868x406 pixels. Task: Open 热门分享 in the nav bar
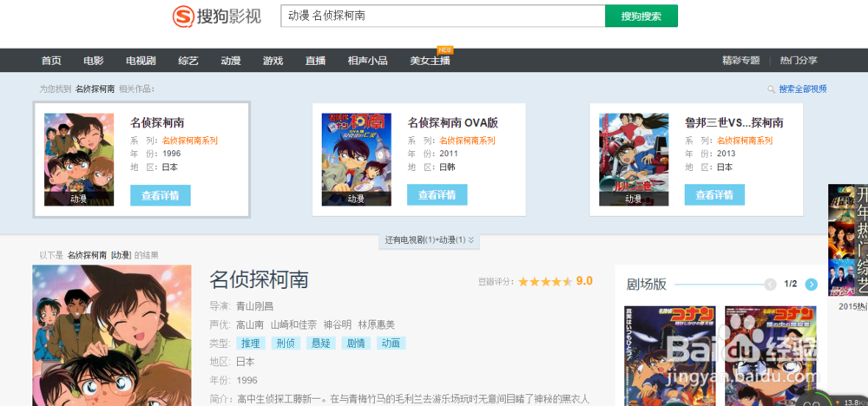click(799, 60)
